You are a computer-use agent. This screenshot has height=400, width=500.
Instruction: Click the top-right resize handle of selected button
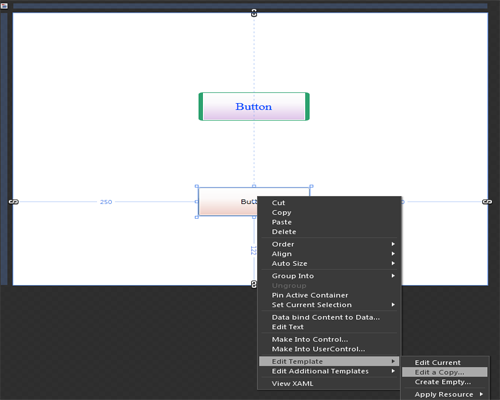tap(311, 186)
